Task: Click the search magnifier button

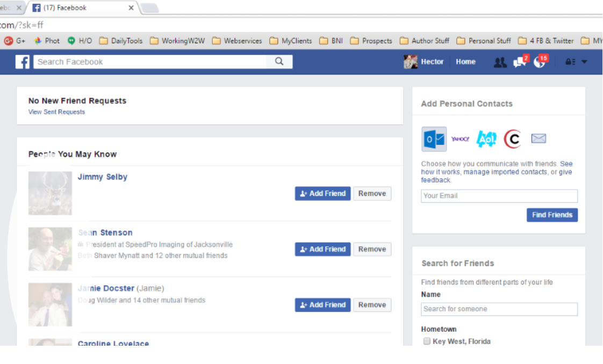Action: pos(279,61)
